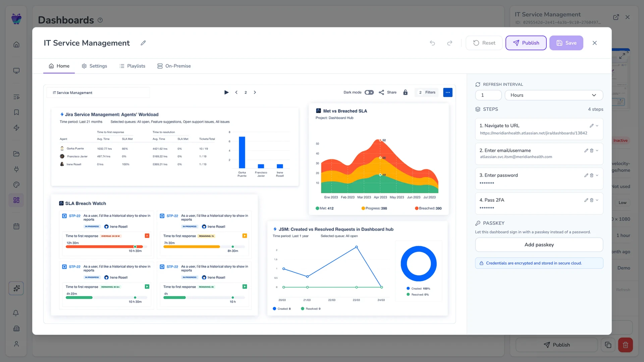The image size is (644, 362).
Task: Open the lightning bolt icon in sidebar
Action: 16,128
